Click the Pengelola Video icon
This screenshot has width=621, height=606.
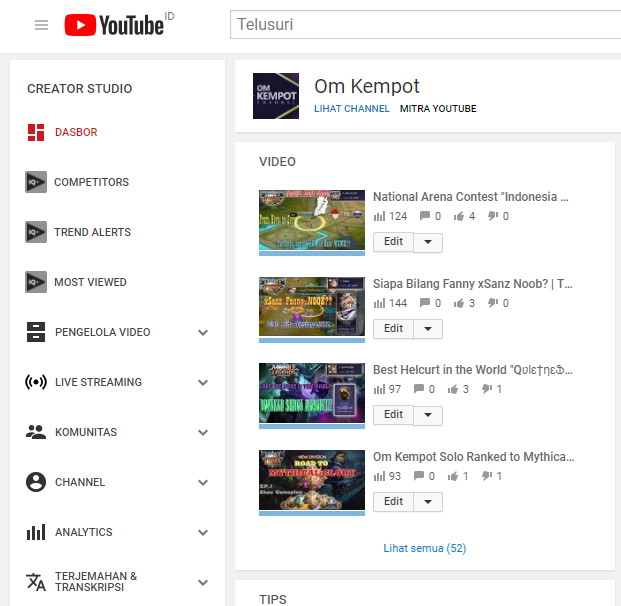pyautogui.click(x=36, y=332)
